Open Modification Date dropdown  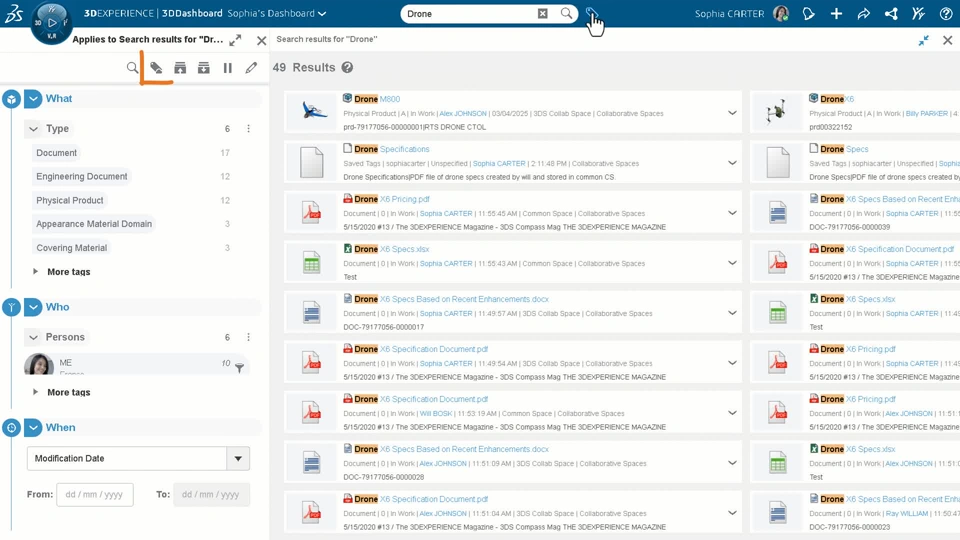click(138, 459)
